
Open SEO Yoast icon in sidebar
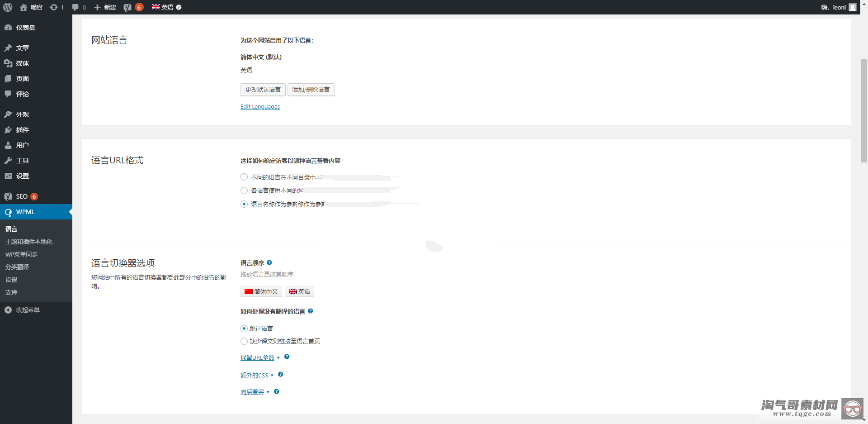click(x=8, y=196)
